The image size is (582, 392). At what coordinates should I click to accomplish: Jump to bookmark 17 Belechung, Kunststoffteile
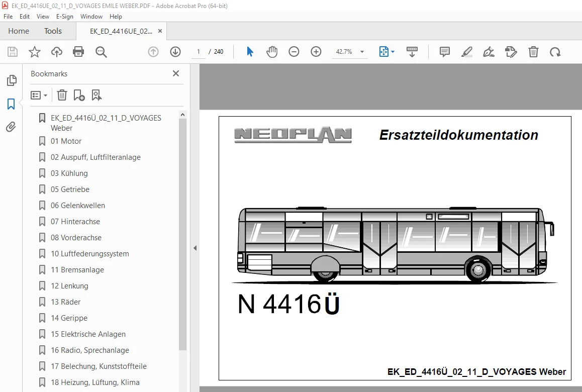(99, 366)
